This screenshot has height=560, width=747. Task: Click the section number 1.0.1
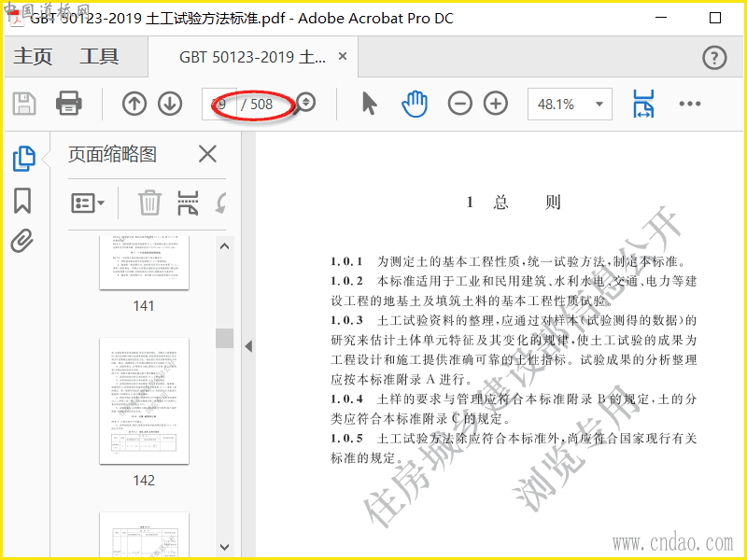click(x=346, y=261)
